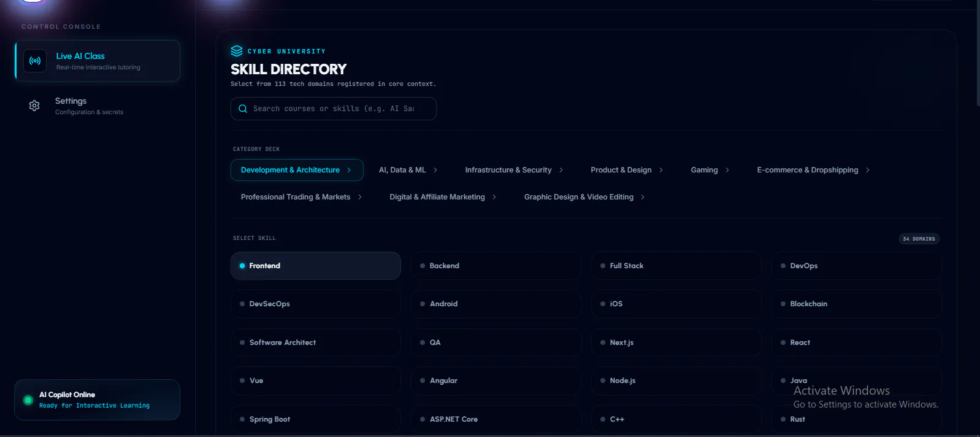Click the SKILL DIRECTORY heading
980x437 pixels.
pos(288,69)
